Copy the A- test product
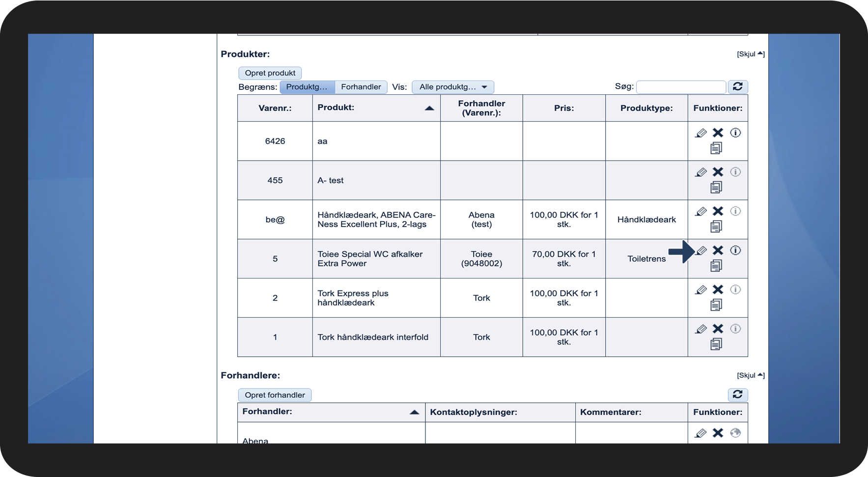Viewport: 868px width, 477px height. tap(716, 187)
